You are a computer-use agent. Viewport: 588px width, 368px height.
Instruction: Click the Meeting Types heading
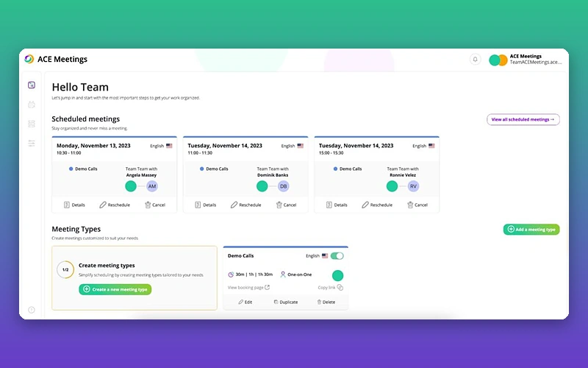click(x=76, y=229)
